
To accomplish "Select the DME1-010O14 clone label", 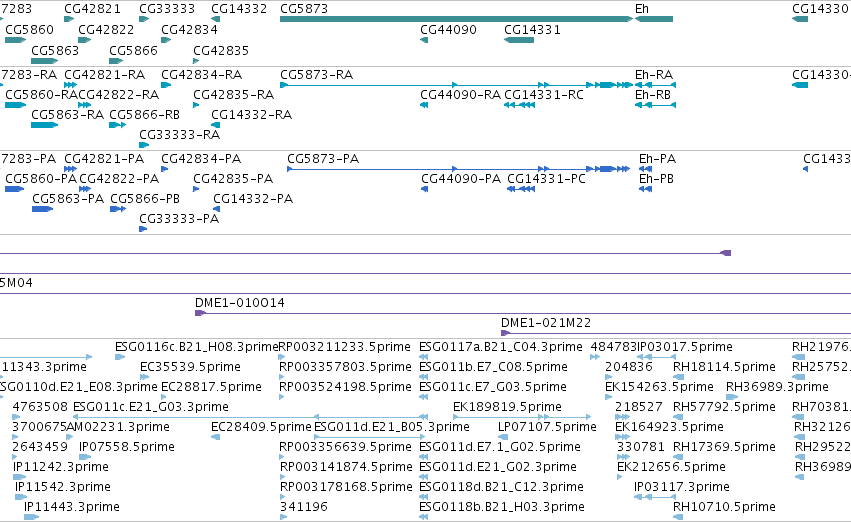I will (240, 303).
